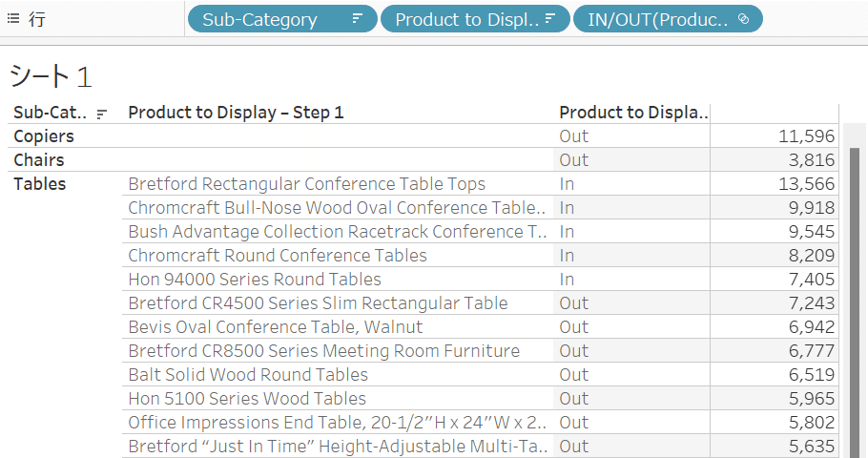Click the sort icon beside Sub-Cat header
This screenshot has width=868, height=458.
coord(101,114)
